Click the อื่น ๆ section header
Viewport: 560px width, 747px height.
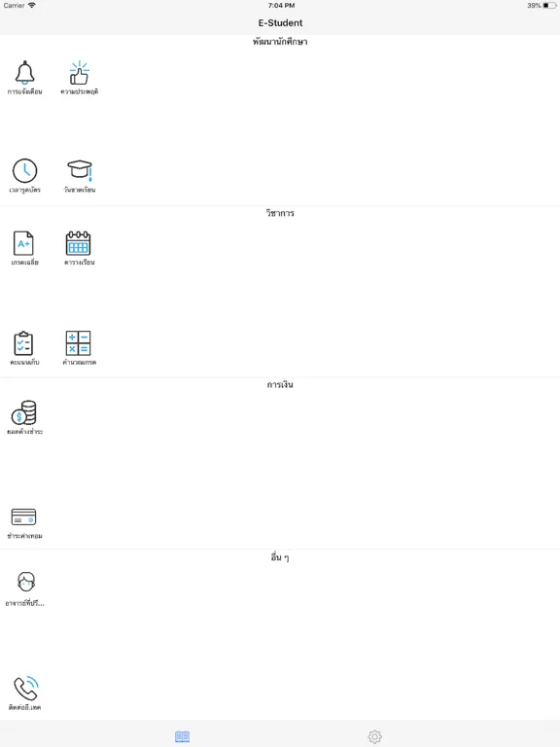click(x=280, y=557)
